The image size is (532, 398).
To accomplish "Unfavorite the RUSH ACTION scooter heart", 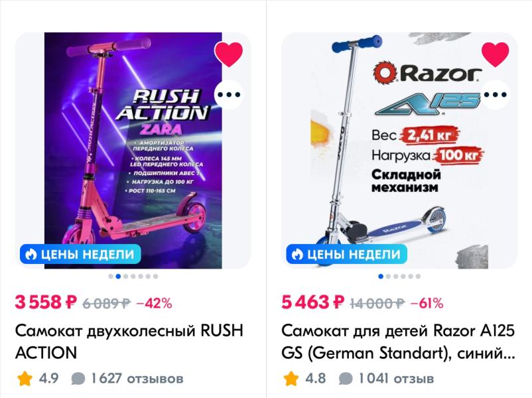I will point(229,54).
